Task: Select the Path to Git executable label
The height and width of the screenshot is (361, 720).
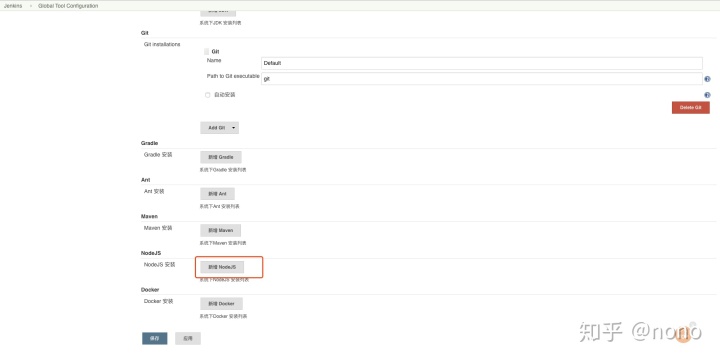Action: pos(233,76)
